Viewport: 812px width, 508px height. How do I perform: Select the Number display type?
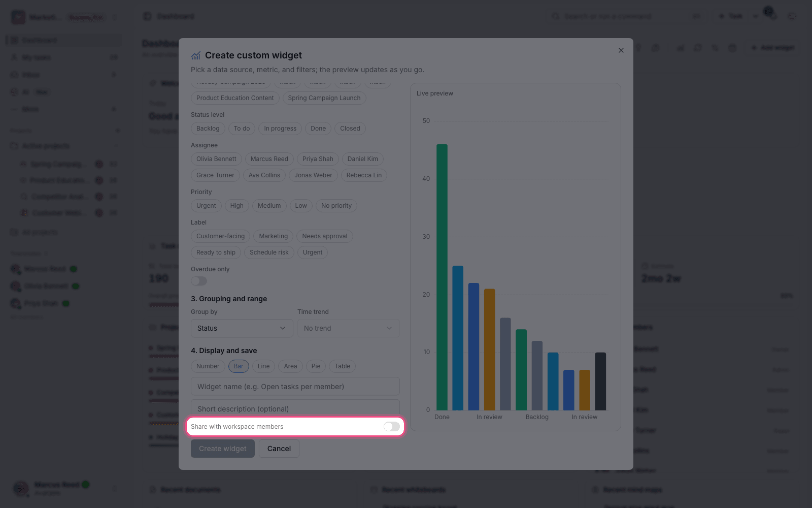[208, 366]
